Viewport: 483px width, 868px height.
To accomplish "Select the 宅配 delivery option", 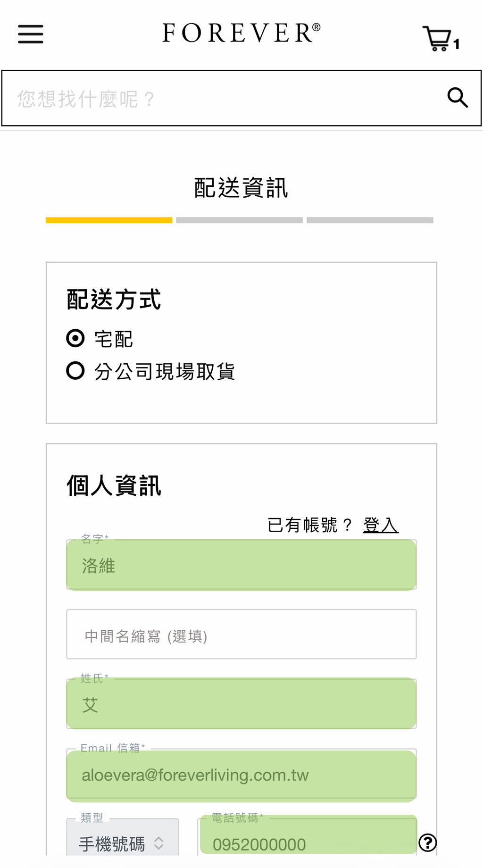I will click(x=75, y=338).
